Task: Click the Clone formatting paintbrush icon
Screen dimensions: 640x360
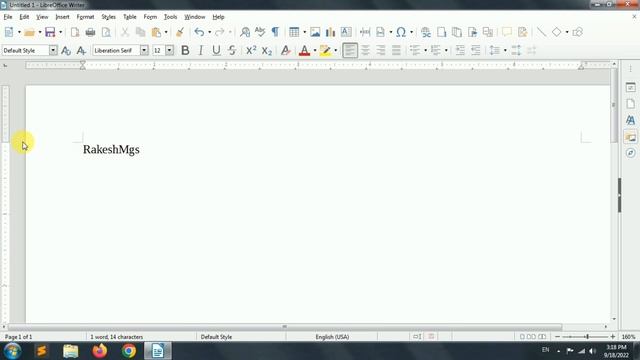Action: (x=180, y=32)
